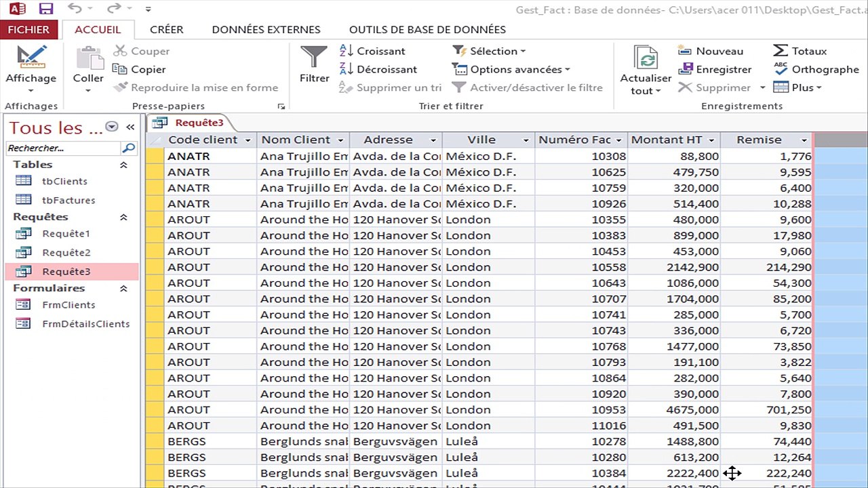Open Montant HT column dropdown arrow
This screenshot has width=868, height=488.
[x=711, y=140]
